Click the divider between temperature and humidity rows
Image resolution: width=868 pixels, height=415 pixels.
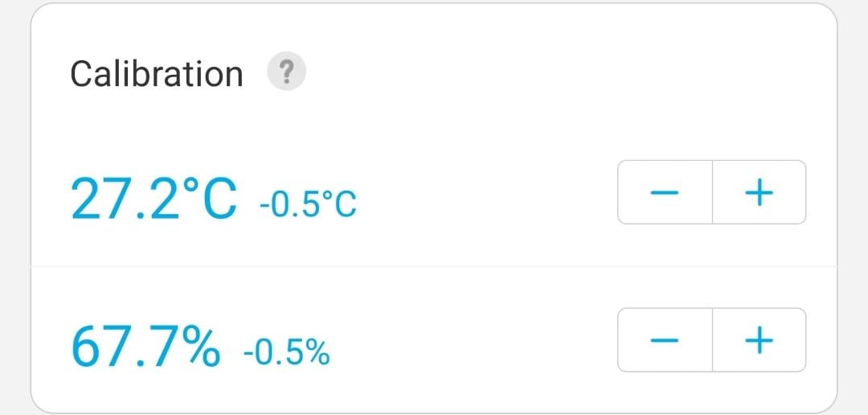(x=434, y=266)
